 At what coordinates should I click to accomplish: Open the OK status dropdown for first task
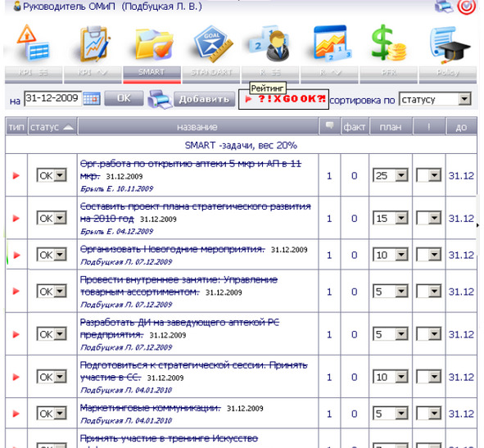(x=52, y=175)
